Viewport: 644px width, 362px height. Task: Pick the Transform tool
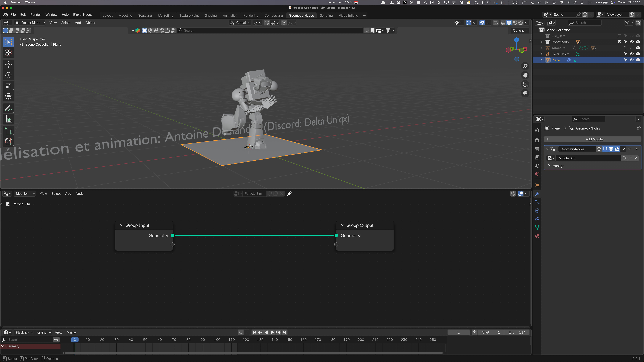(x=8, y=96)
